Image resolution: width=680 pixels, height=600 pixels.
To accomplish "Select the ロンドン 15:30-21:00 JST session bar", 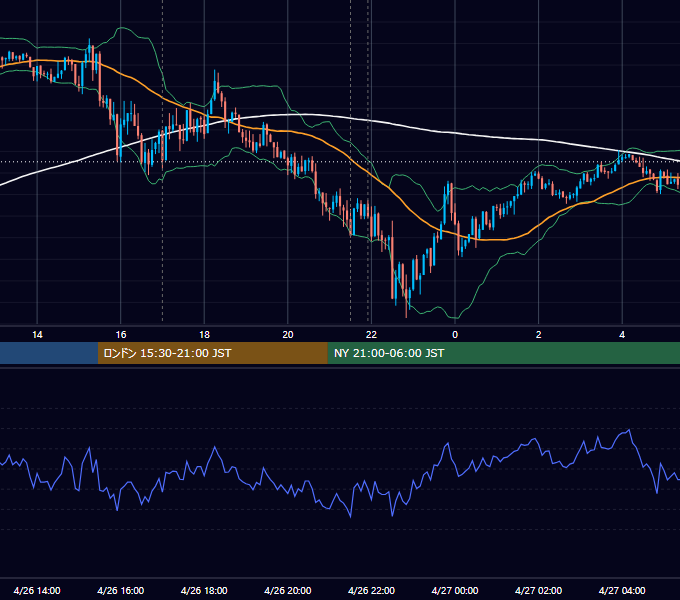I will [x=212, y=353].
